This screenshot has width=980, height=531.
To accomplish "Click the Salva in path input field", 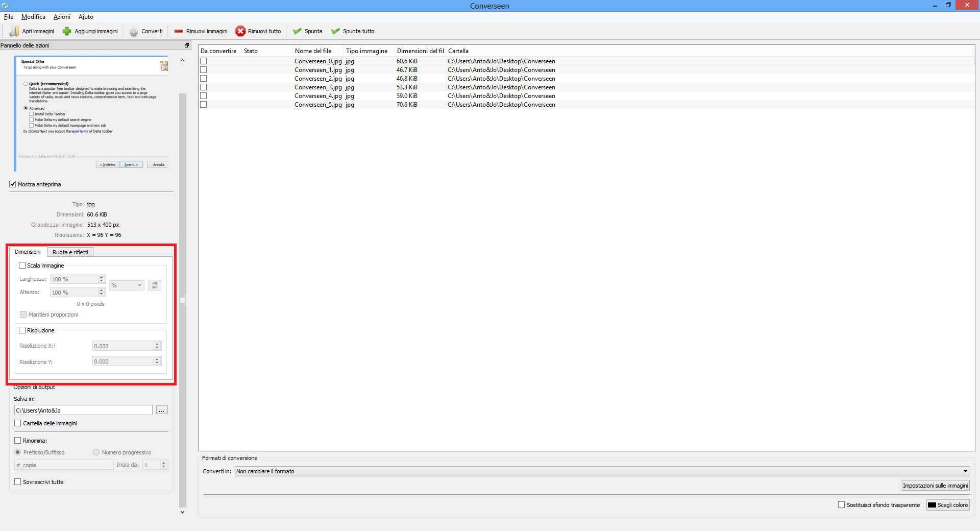I will point(83,411).
